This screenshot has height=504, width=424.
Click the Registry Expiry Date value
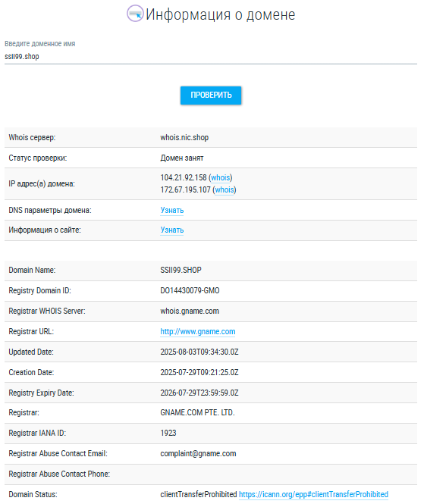coord(199,393)
